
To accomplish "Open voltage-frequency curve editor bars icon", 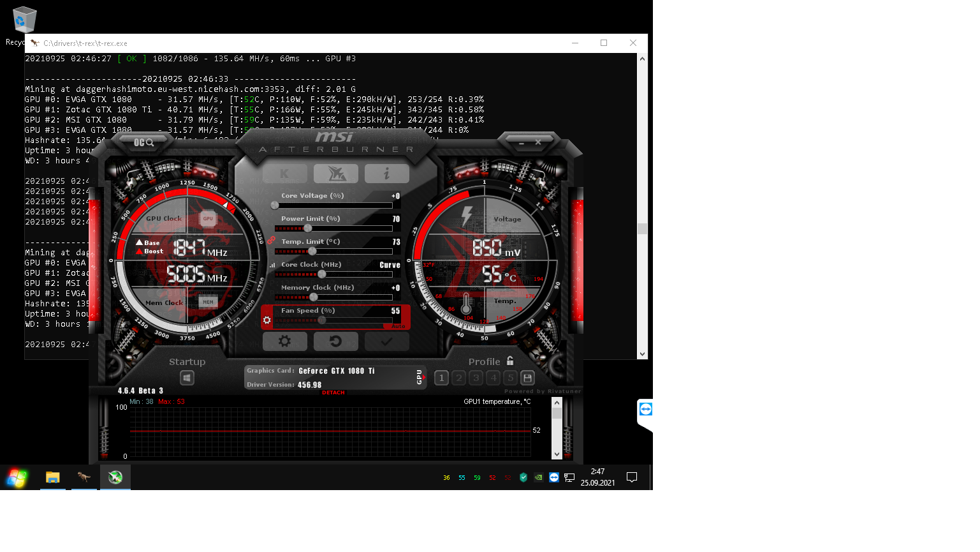I will click(272, 265).
